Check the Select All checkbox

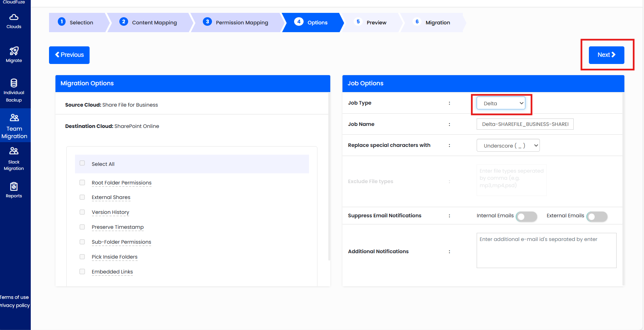click(82, 163)
